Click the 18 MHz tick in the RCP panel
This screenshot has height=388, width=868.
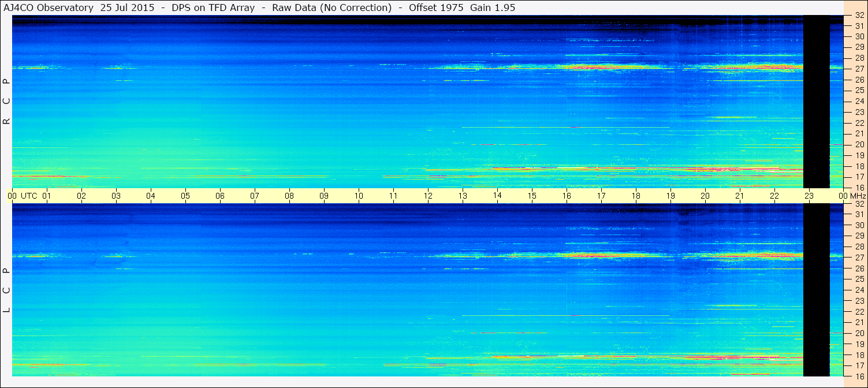point(859,166)
